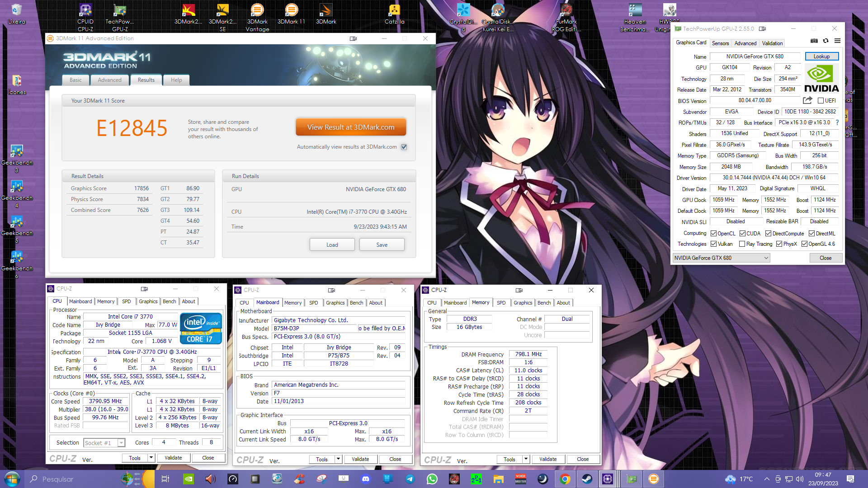Screen dimensions: 868x488
Task: Click the Windows Start button
Action: pos(12,479)
